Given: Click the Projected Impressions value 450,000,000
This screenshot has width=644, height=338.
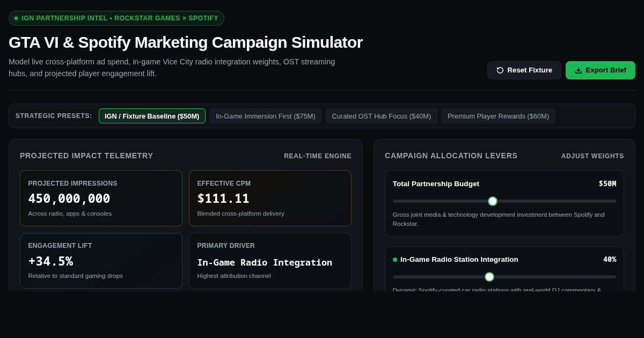Looking at the screenshot, I should coord(69,199).
